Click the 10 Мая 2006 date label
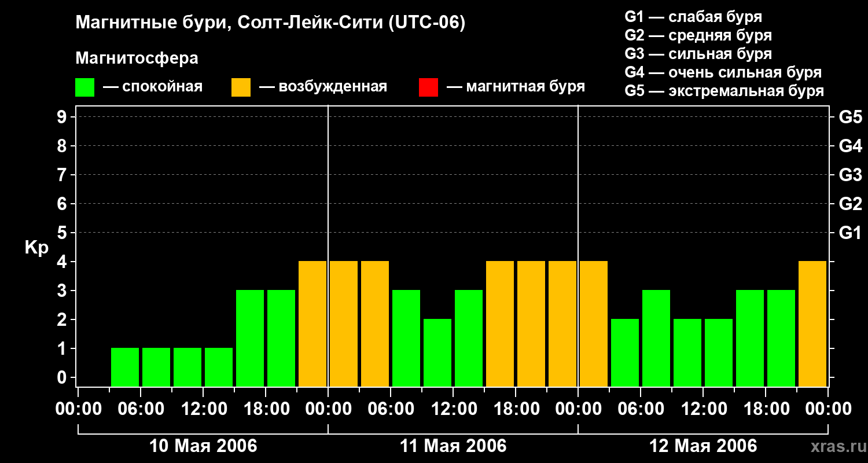The width and height of the screenshot is (868, 463). pos(203,446)
